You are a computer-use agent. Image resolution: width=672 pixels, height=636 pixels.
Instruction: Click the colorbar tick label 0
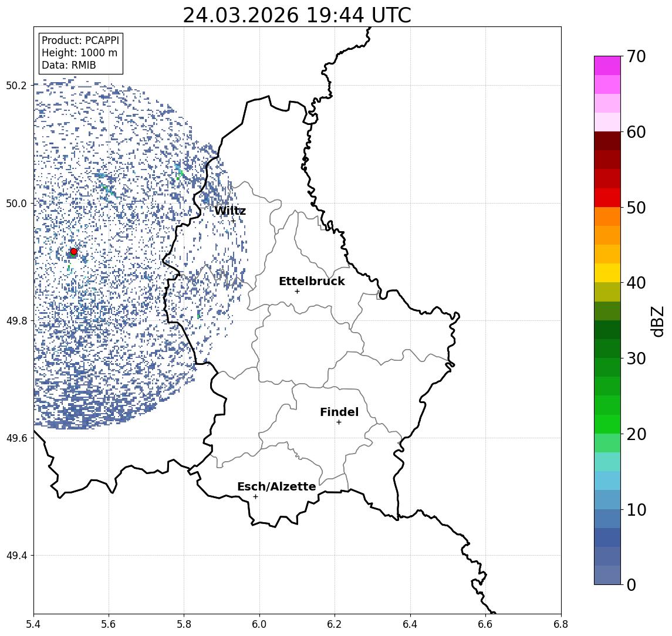click(632, 585)
